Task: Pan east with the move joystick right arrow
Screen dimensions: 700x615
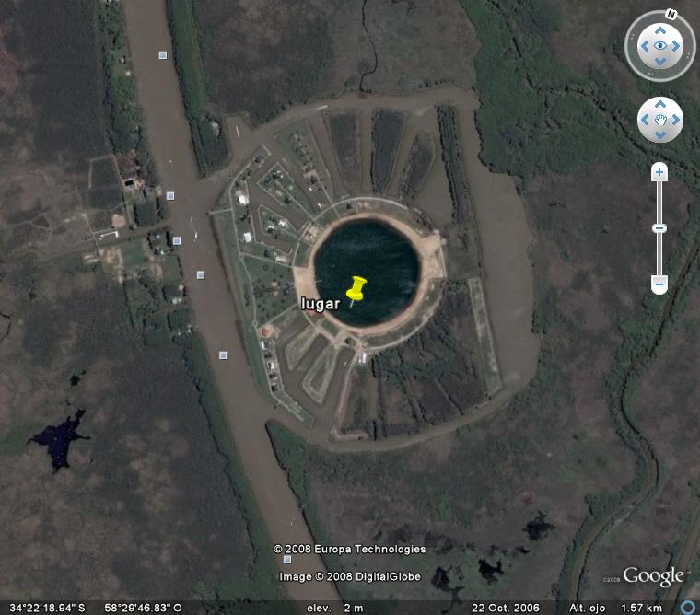Action: tap(676, 120)
